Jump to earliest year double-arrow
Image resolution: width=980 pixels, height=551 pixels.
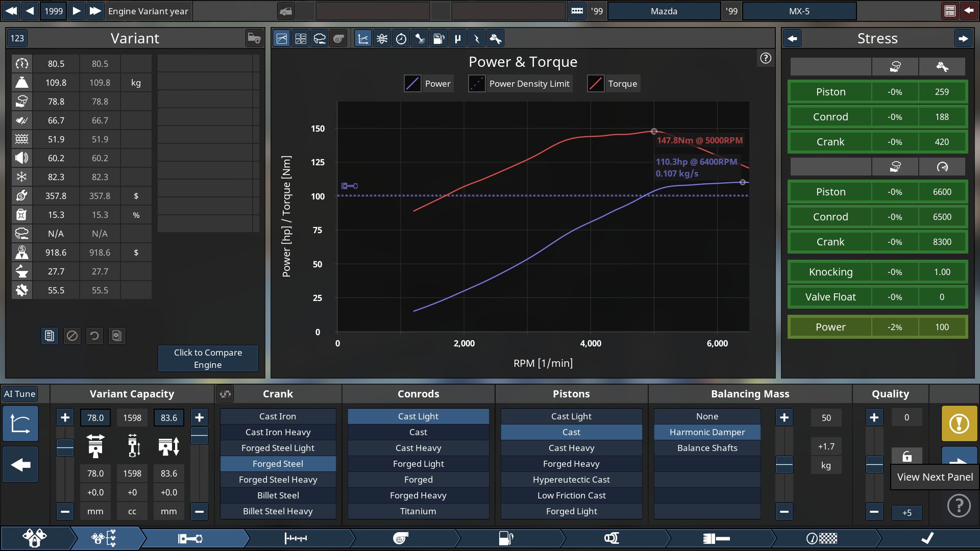click(x=11, y=11)
